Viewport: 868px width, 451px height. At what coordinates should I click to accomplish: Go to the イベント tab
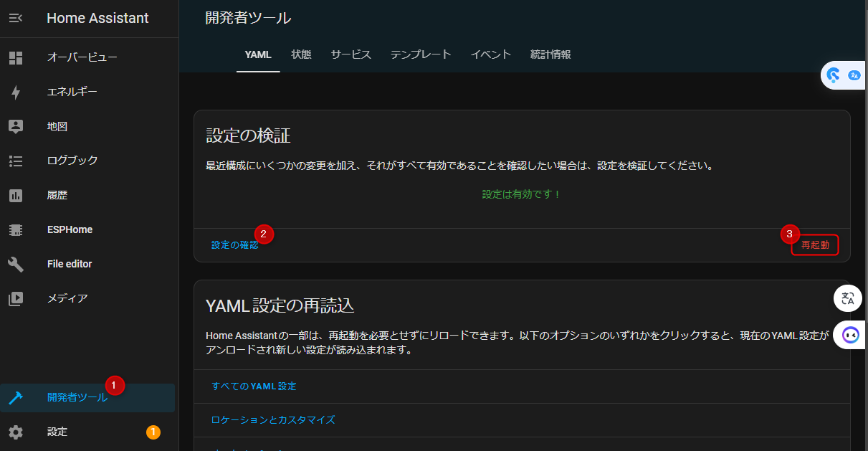(491, 54)
